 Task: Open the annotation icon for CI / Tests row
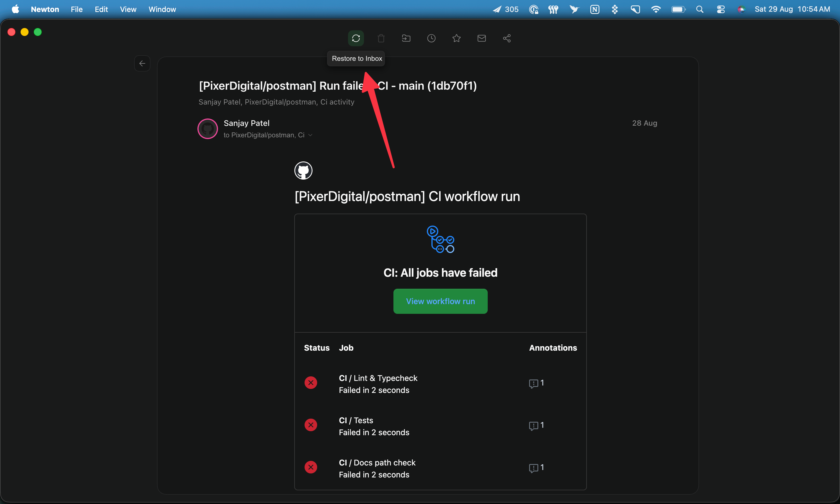click(533, 425)
